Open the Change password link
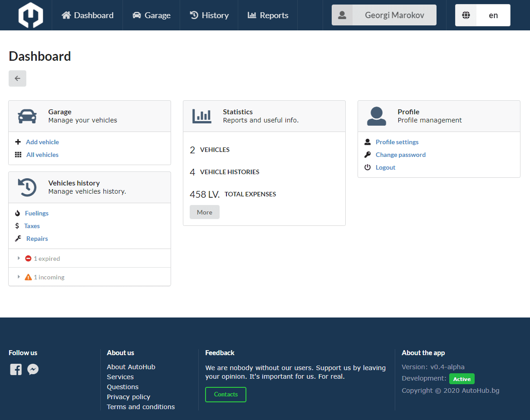This screenshot has width=530, height=420. pos(400,155)
